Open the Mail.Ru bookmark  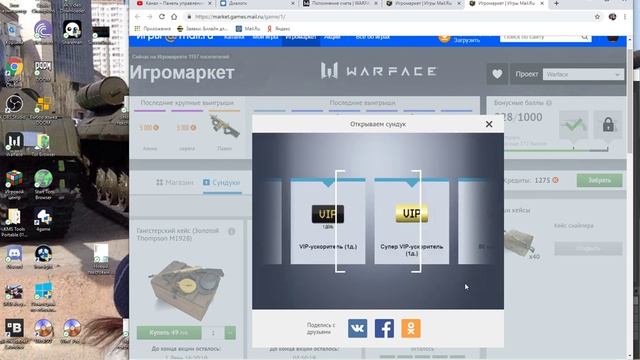pyautogui.click(x=248, y=29)
